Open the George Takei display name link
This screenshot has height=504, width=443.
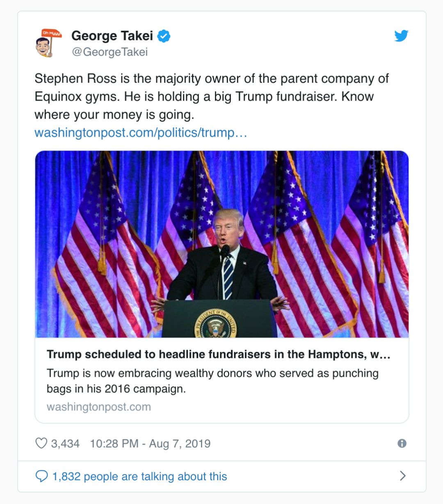[x=112, y=36]
